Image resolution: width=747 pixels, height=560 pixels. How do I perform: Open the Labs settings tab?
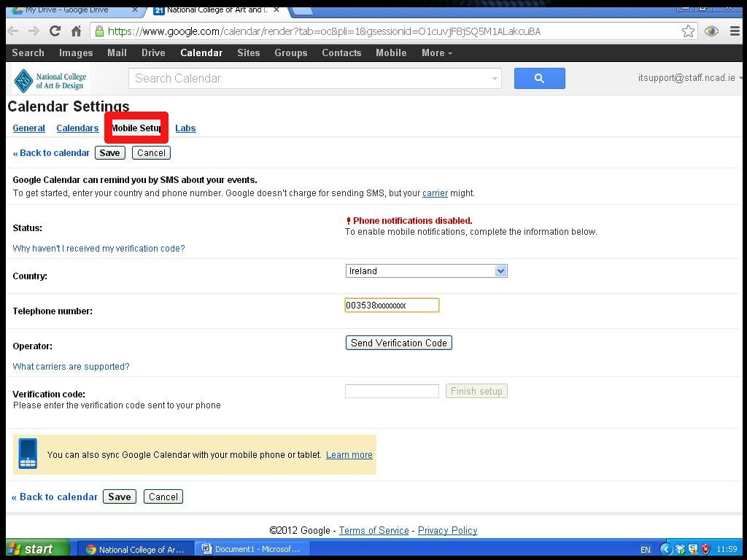pyautogui.click(x=185, y=128)
